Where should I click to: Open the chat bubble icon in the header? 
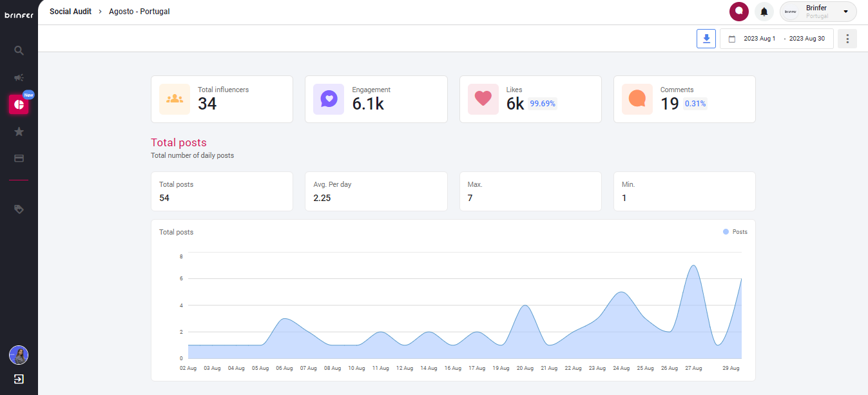[x=739, y=12]
